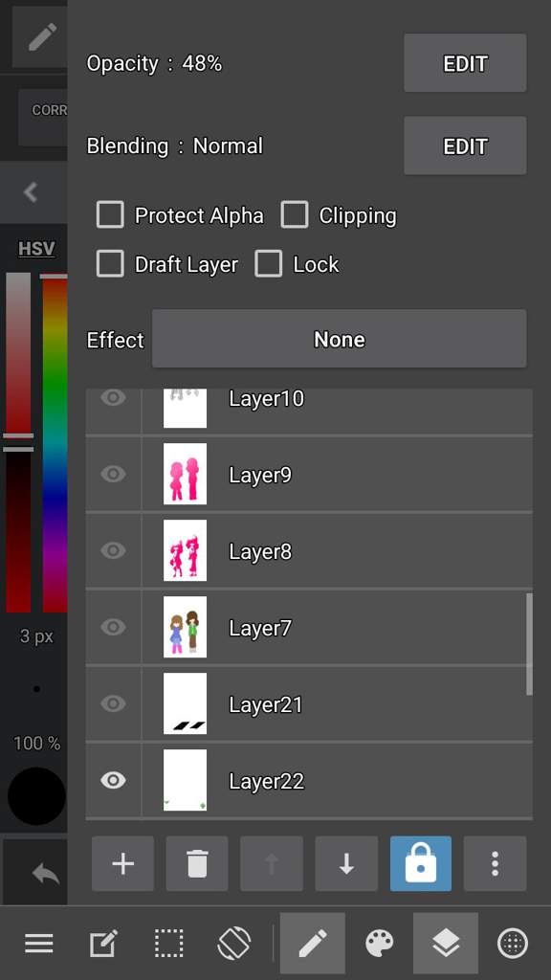The height and width of the screenshot is (980, 551).
Task: Enable the Protect Alpha checkbox
Action: [x=110, y=215]
